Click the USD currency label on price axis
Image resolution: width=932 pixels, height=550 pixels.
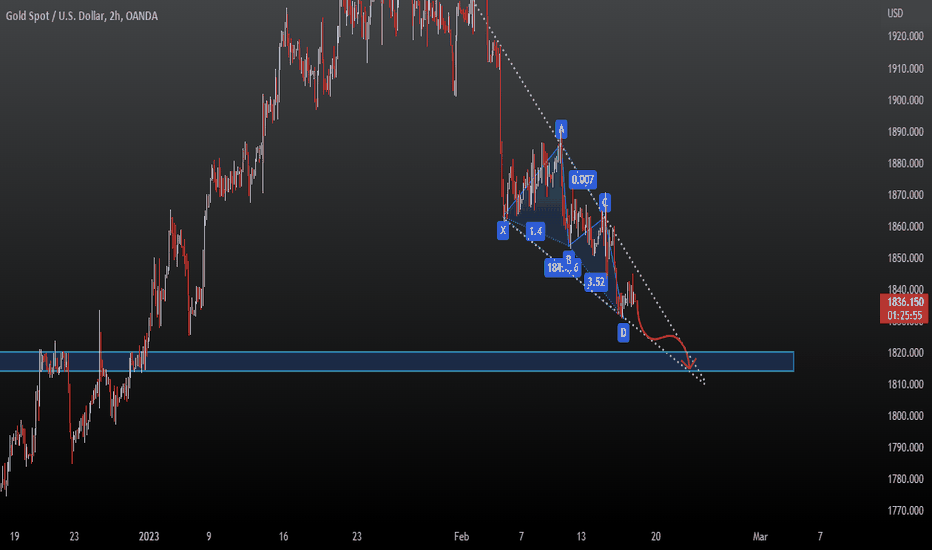coord(895,13)
